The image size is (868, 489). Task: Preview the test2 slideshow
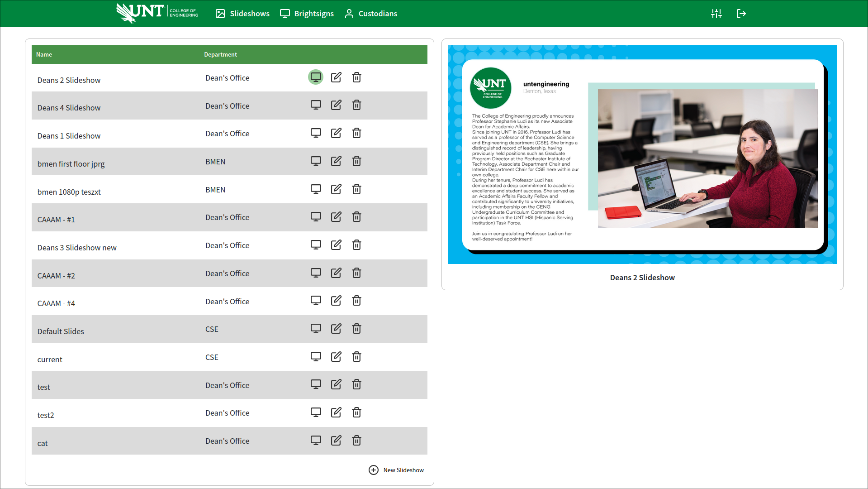[316, 412]
